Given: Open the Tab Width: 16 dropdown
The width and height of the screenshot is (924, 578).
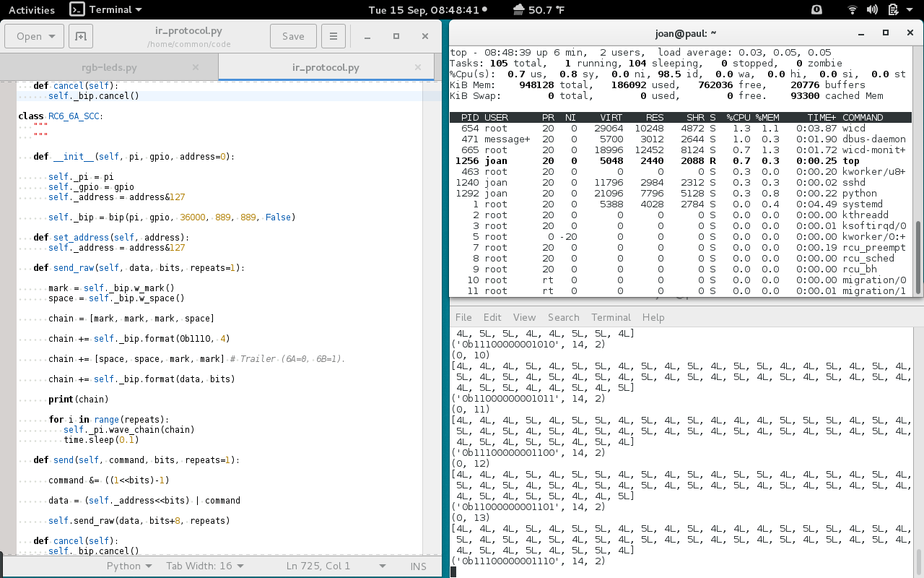Looking at the screenshot, I should [205, 566].
